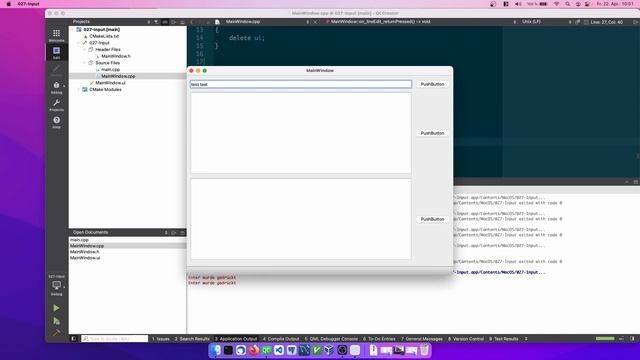Start debugging with the play-with-bug button

click(56, 321)
